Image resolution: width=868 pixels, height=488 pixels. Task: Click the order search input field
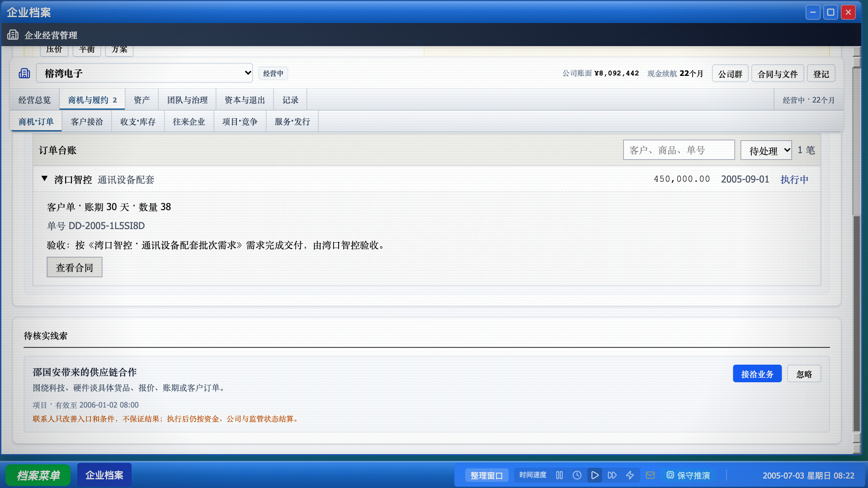coord(679,150)
